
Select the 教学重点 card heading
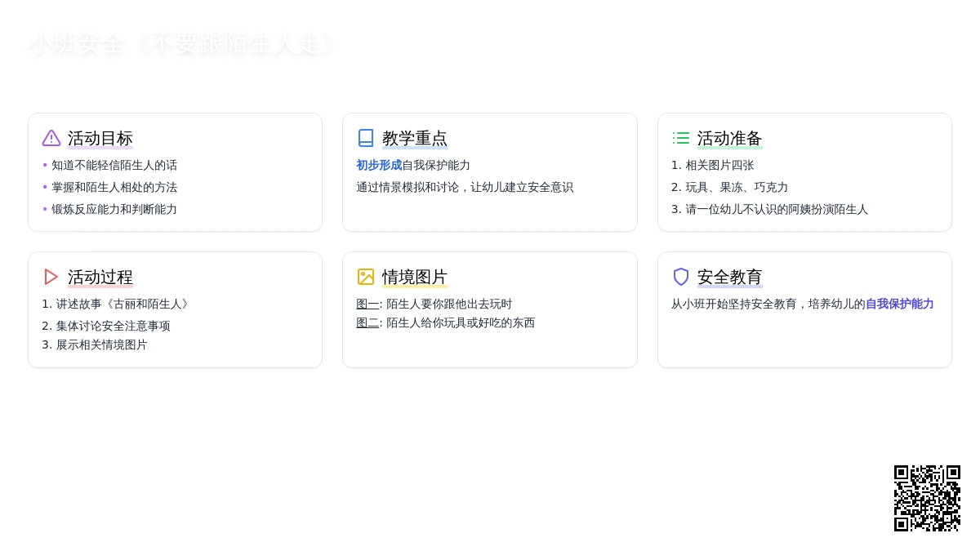click(415, 139)
